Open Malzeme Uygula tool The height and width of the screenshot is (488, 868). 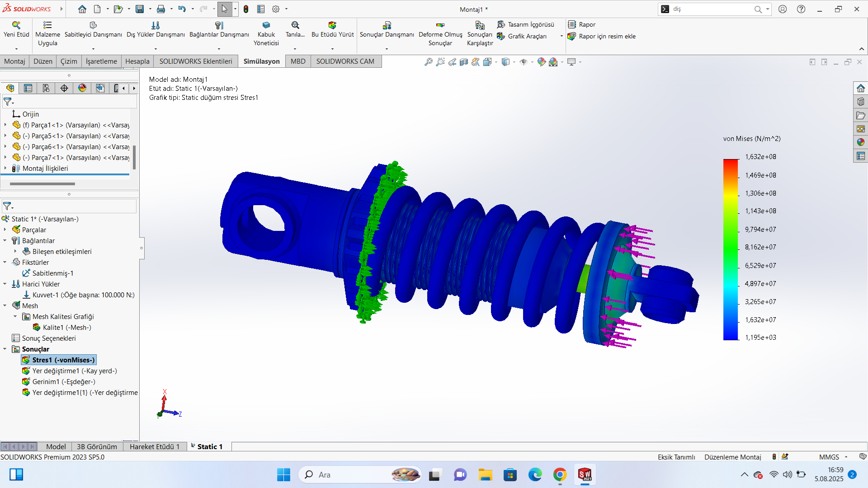[47, 25]
